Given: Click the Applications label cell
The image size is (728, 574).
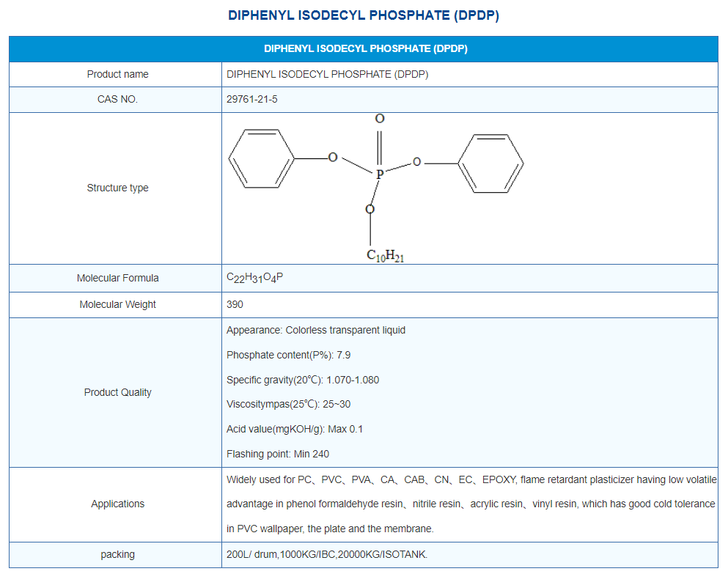Looking at the screenshot, I should (117, 504).
